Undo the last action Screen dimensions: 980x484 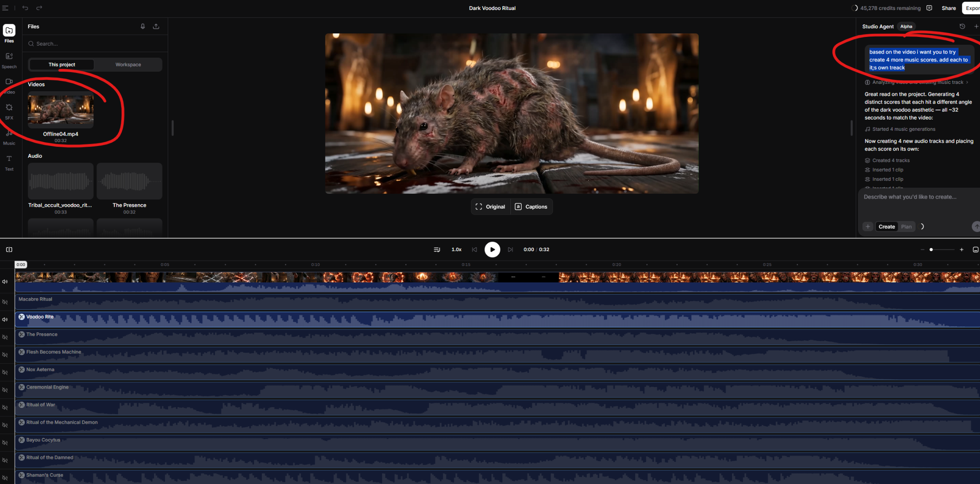(25, 8)
